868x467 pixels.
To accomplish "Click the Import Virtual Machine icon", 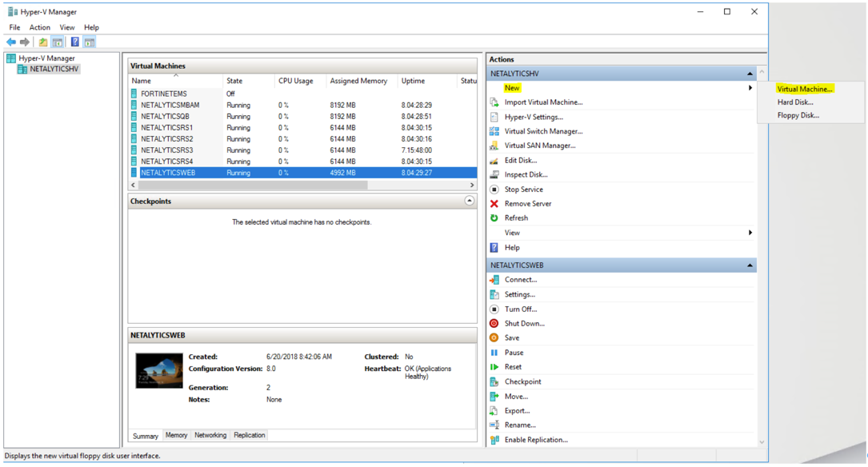I will 494,102.
